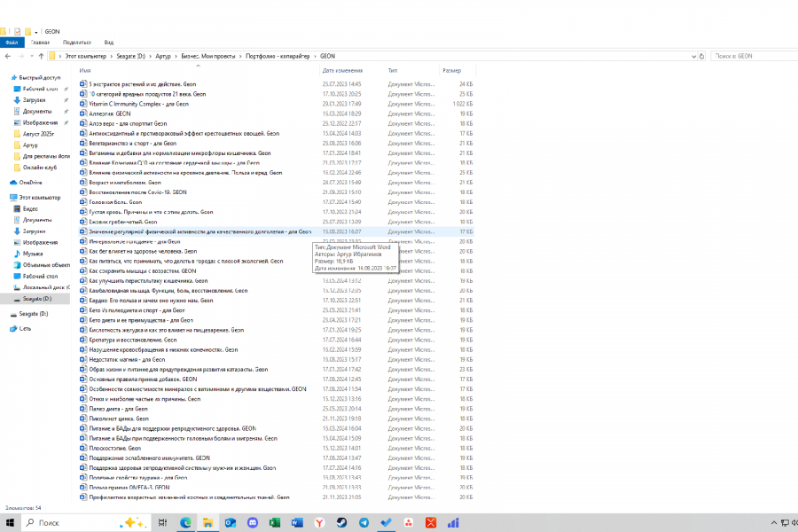This screenshot has width=798, height=532.
Task: Open Steam from the taskbar
Action: tap(341, 523)
